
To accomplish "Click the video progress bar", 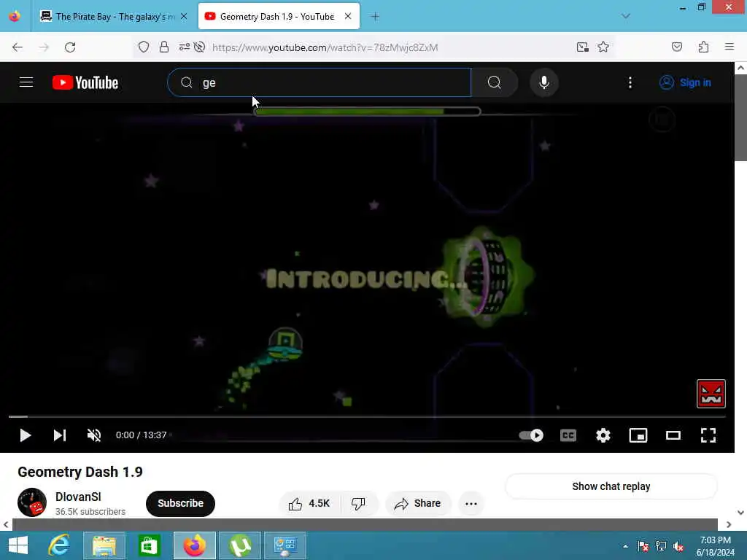I will (x=367, y=416).
